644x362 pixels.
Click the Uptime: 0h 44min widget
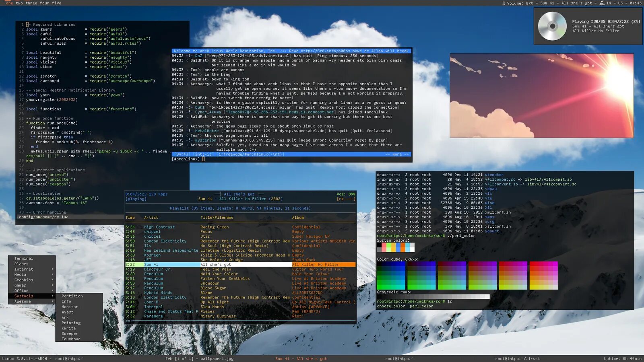pyautogui.click(x=623, y=359)
